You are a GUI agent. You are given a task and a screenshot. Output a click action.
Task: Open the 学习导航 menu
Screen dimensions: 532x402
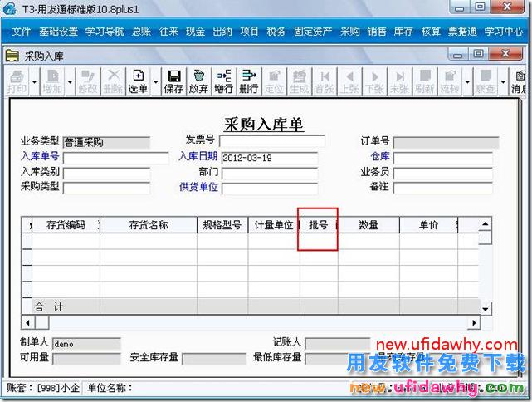tap(105, 32)
